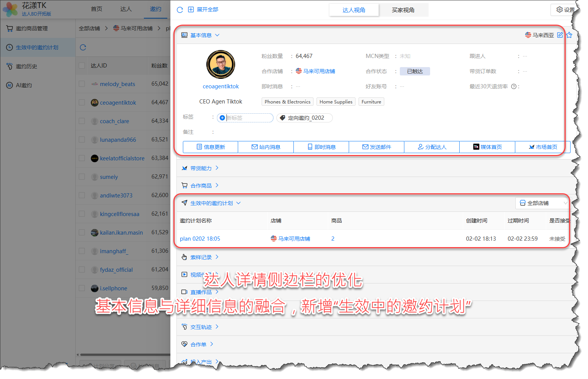Click the 发送邮件 button
The image size is (588, 379).
click(376, 147)
